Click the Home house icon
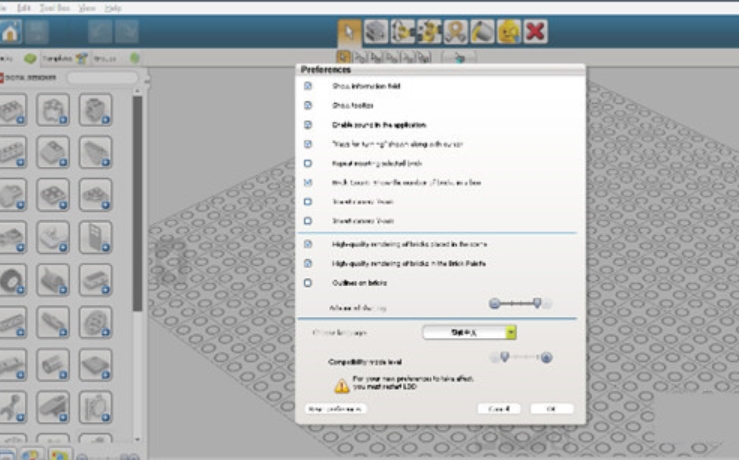 pyautogui.click(x=10, y=32)
